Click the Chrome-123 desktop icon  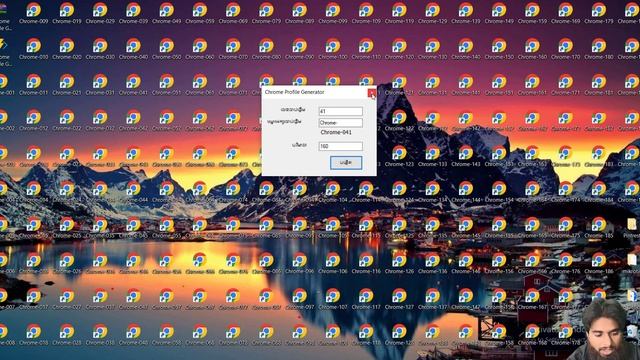(x=400, y=156)
